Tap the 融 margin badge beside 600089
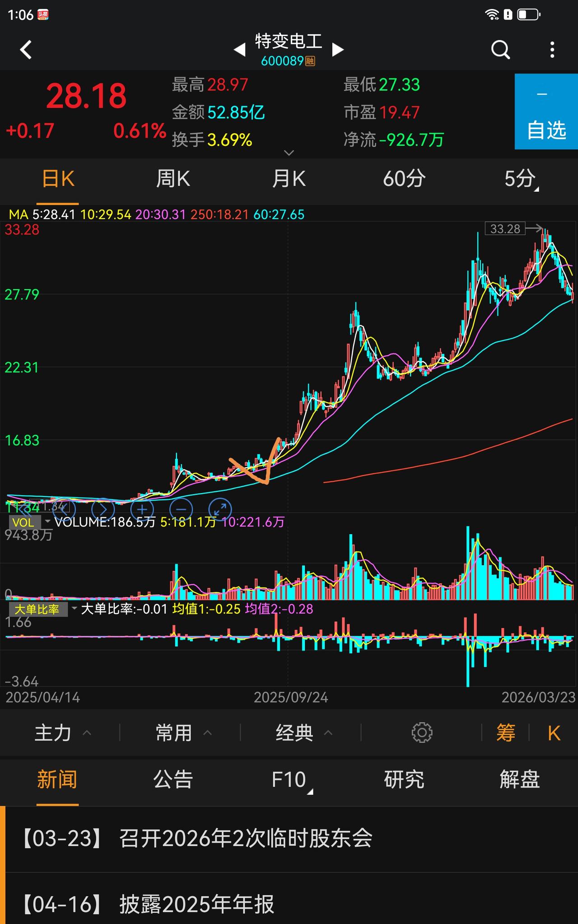Image resolution: width=578 pixels, height=924 pixels. tap(310, 61)
